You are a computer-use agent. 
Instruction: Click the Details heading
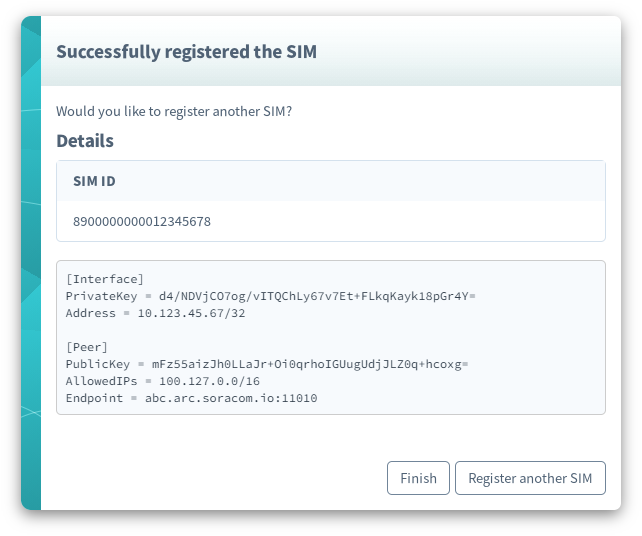(x=85, y=141)
